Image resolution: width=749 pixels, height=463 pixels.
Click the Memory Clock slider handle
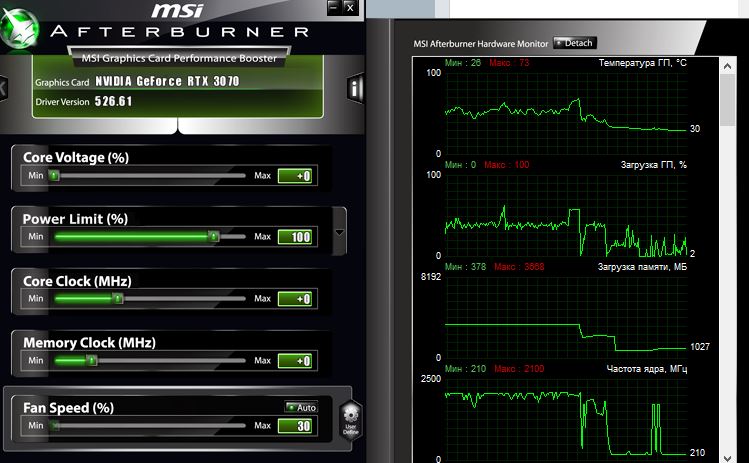pos(92,360)
